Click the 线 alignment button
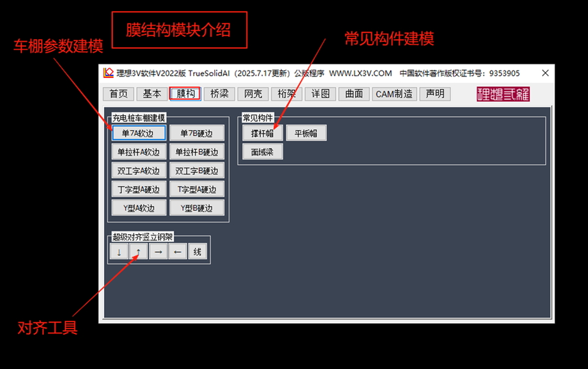The width and height of the screenshot is (588, 369). (197, 252)
